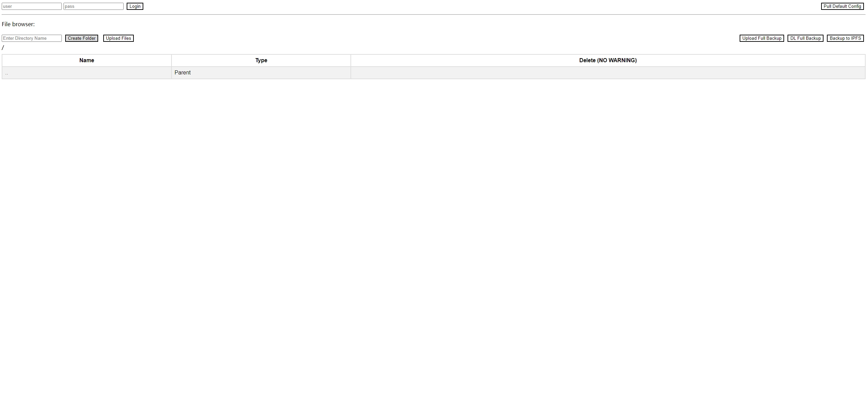
Task: Click the Delete (NO WARNING) column header
Action: [x=608, y=60]
